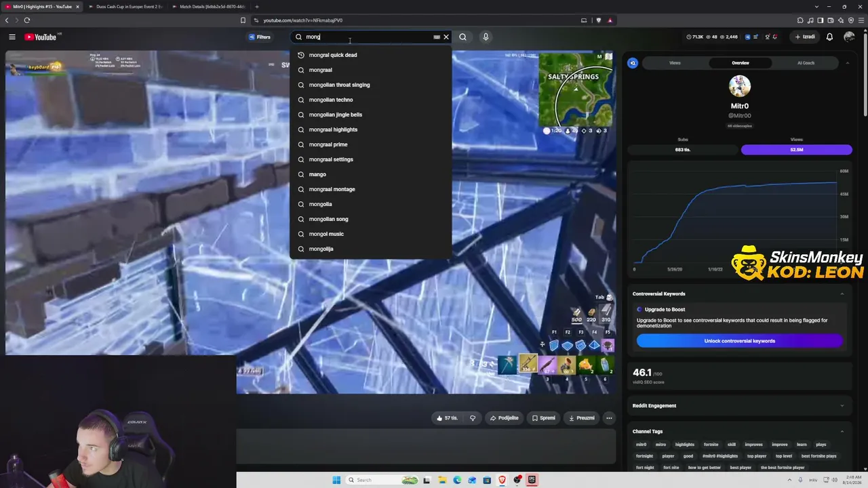Close the Mitr0 Highlights #15 YouTube tab
868x488 pixels.
pos(77,7)
